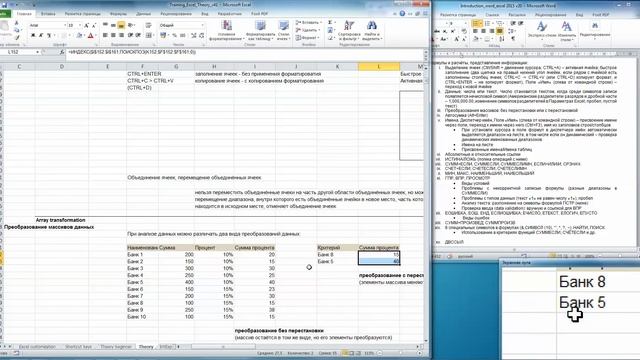Screen dimensions: 640x360
Task: Click Банк 5 in magnifier window
Action: (x=582, y=302)
